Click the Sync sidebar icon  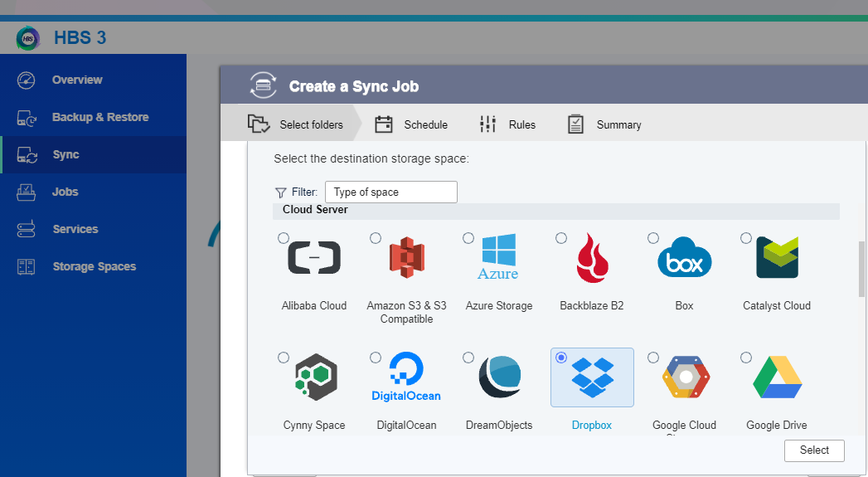tap(27, 154)
